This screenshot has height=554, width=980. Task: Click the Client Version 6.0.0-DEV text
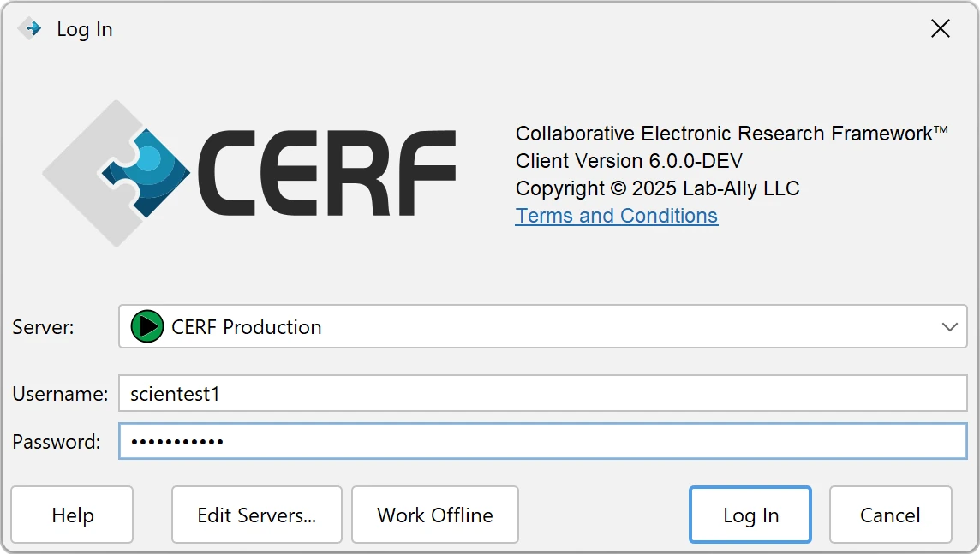pos(628,161)
